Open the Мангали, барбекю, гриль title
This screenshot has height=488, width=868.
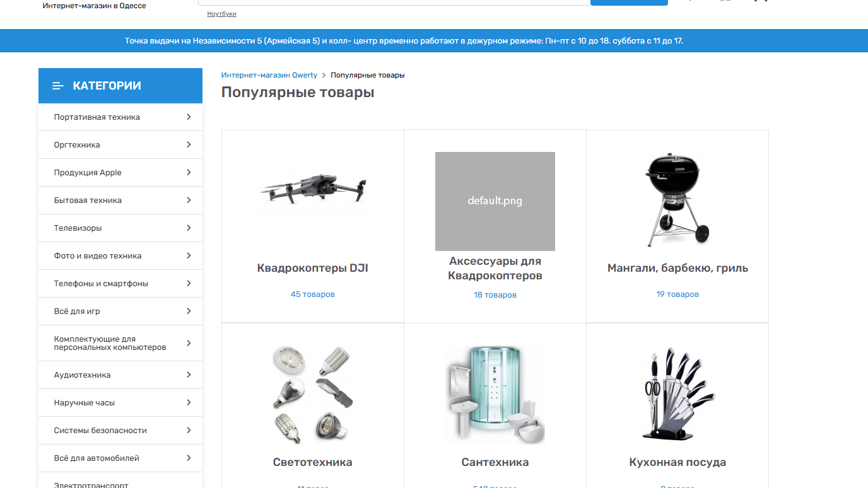coord(677,268)
